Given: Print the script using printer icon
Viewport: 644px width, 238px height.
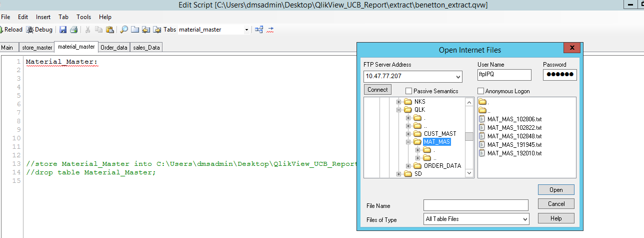Looking at the screenshot, I should [x=73, y=30].
